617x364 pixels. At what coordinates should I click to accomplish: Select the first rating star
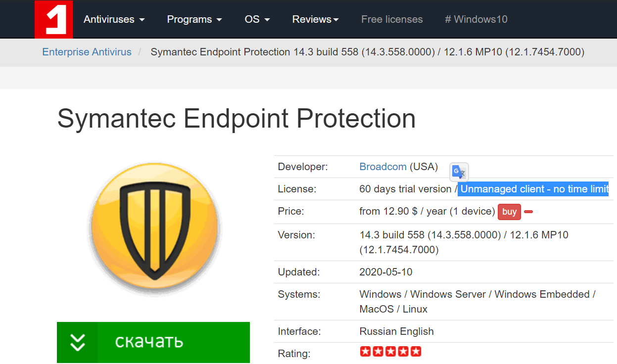[x=365, y=352]
